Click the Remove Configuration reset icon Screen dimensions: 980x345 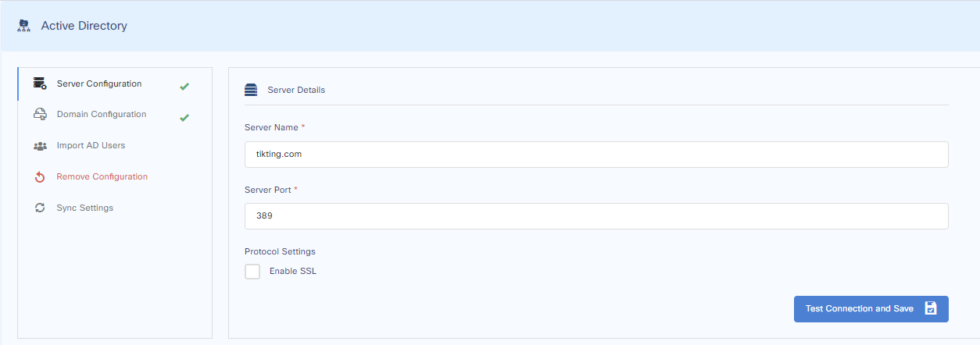[40, 177]
